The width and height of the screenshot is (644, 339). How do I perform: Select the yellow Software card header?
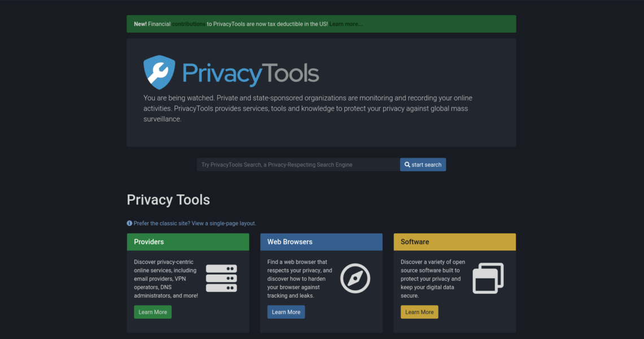tap(454, 242)
